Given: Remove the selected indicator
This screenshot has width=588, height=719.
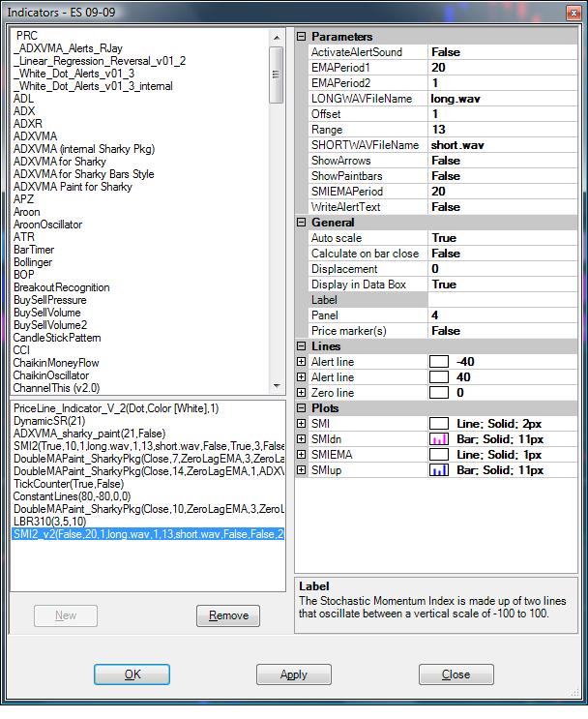Looking at the screenshot, I should pos(228,615).
